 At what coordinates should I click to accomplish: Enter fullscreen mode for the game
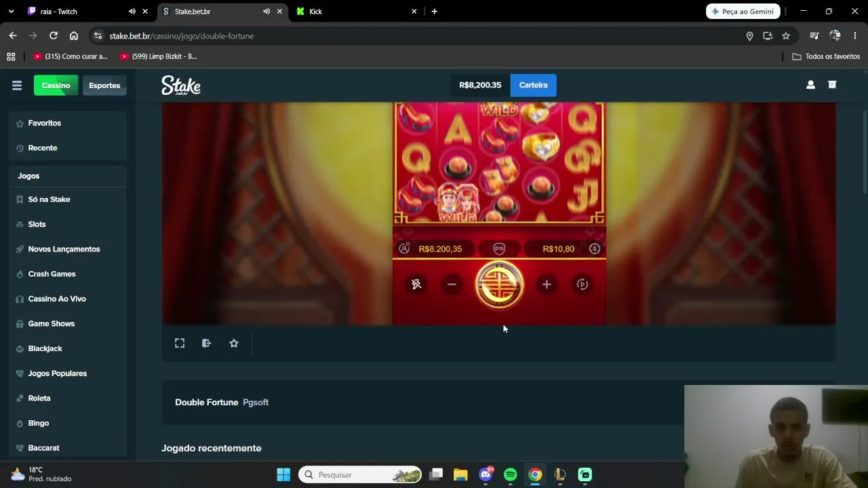click(x=180, y=344)
